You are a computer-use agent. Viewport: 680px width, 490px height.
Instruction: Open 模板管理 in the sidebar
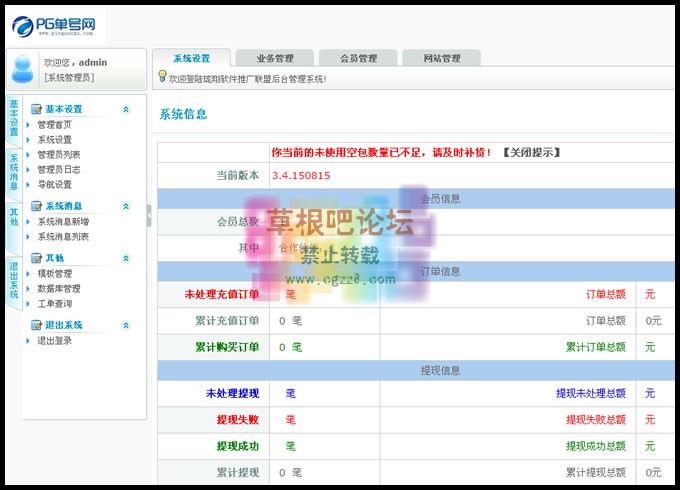pyautogui.click(x=54, y=274)
